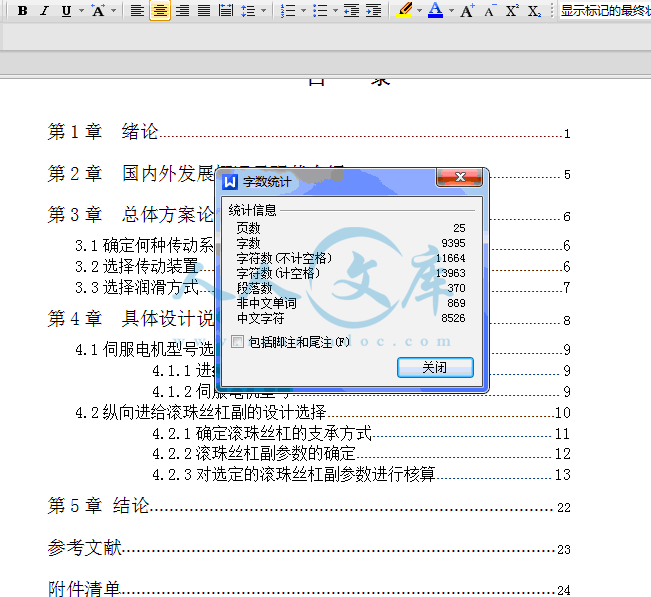The image size is (651, 597).
Task: Open dropdown next to character emphasis A
Action: tap(114, 10)
